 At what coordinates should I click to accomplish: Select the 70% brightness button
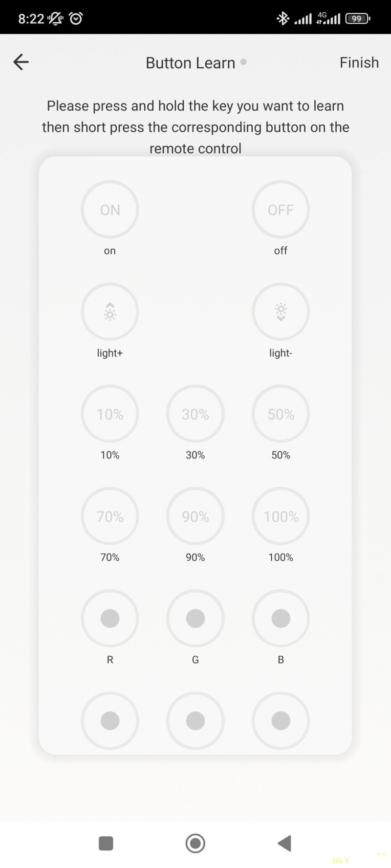point(110,516)
